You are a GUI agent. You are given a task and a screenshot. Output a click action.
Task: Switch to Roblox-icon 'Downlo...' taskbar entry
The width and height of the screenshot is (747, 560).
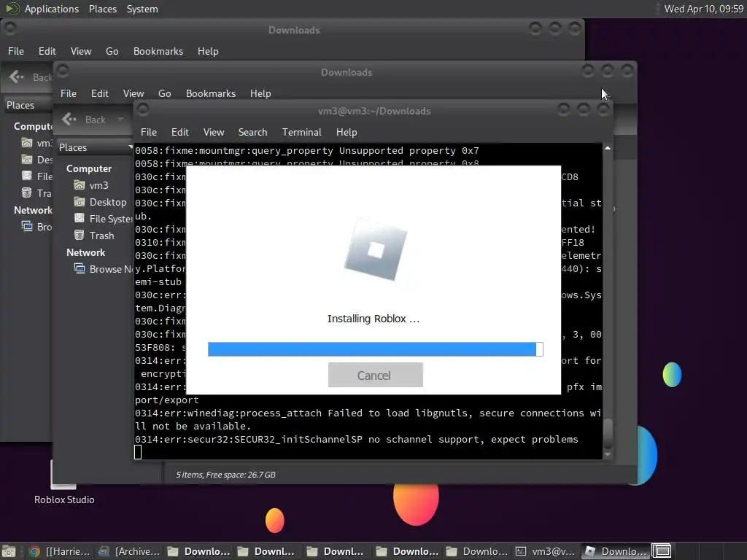tap(616, 551)
